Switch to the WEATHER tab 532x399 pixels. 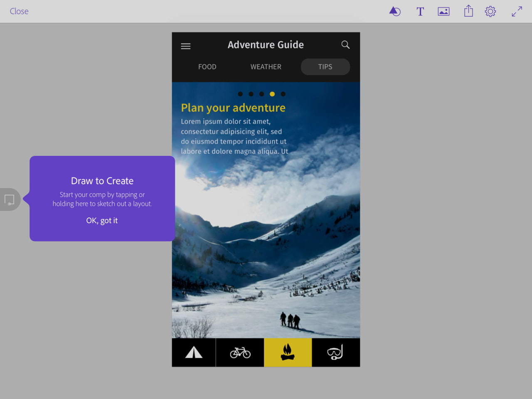[x=266, y=66]
